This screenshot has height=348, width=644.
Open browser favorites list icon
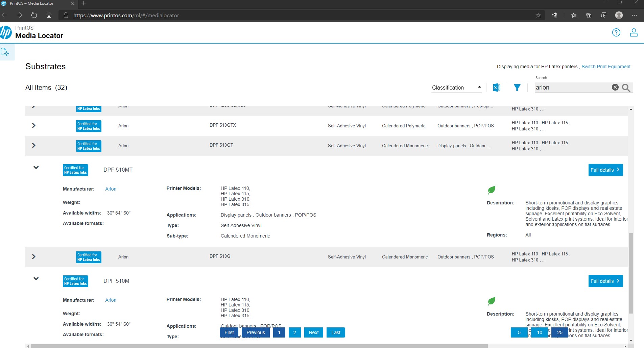574,15
